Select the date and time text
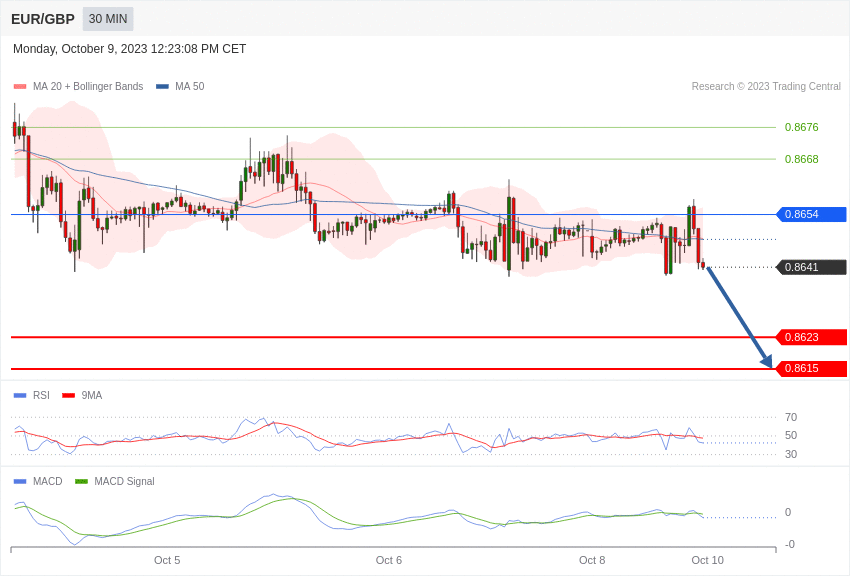Image resolution: width=850 pixels, height=576 pixels. tap(130, 49)
